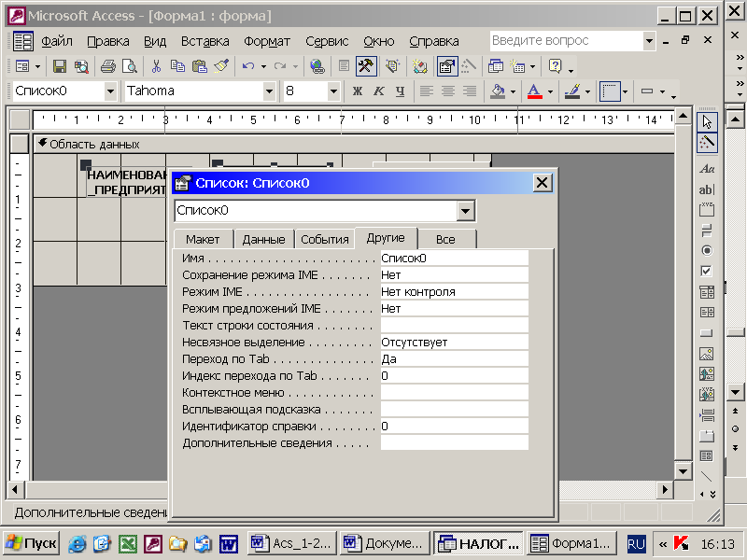This screenshot has height=560, width=747.
Task: Open fill color dropdown arrow
Action: [513, 91]
